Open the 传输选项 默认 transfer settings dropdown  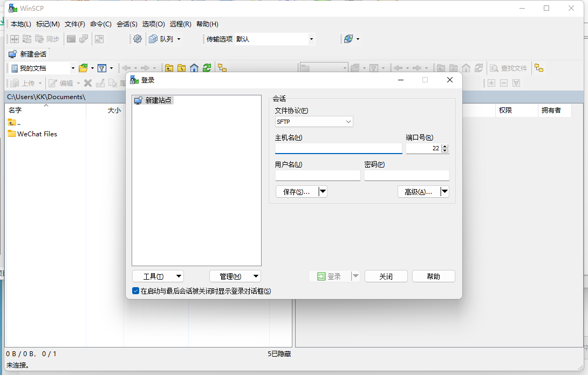pyautogui.click(x=311, y=39)
